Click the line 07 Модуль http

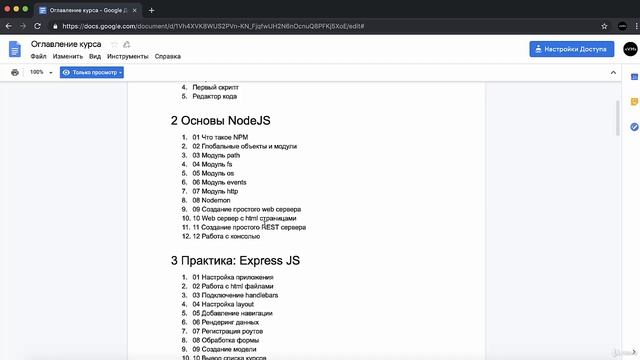pyautogui.click(x=215, y=191)
